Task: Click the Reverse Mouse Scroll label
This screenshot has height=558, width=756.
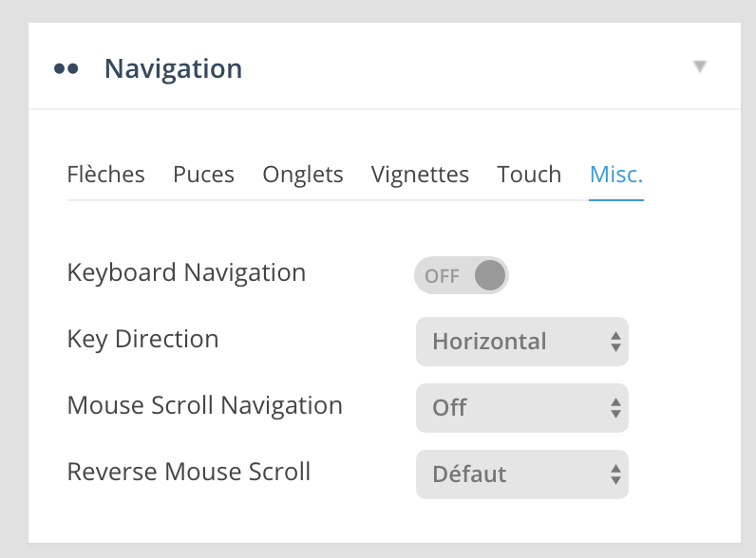Action: coord(189,472)
